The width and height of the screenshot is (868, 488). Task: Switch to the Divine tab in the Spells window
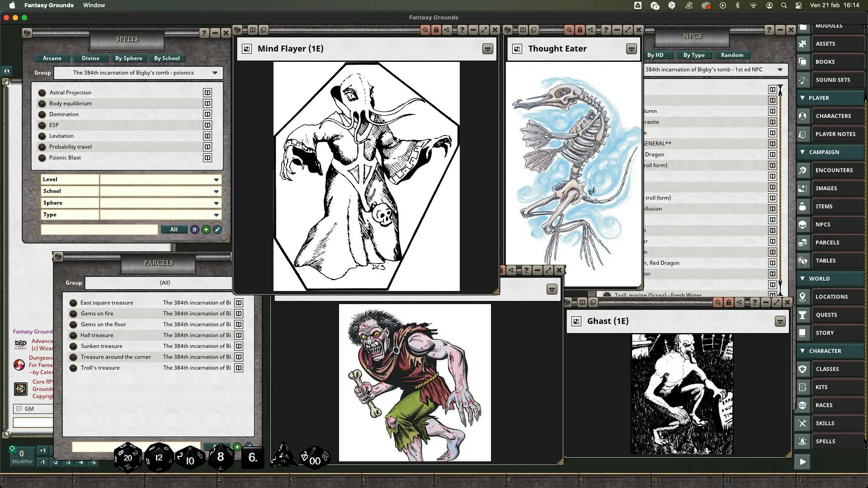90,58
